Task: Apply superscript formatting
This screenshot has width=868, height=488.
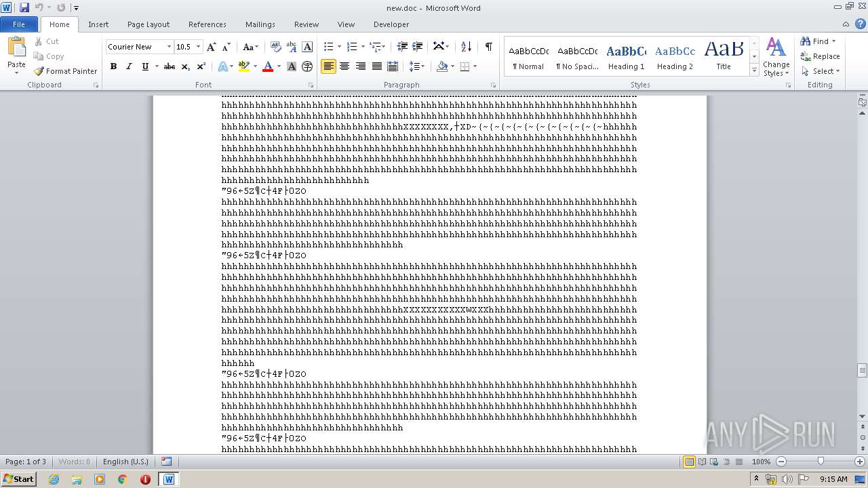Action: click(x=201, y=66)
